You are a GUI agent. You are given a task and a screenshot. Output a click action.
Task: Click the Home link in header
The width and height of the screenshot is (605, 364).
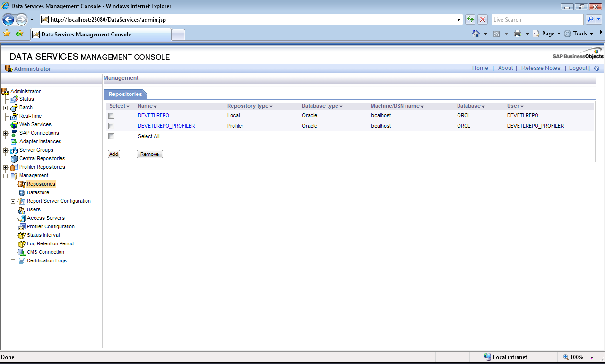click(x=480, y=69)
